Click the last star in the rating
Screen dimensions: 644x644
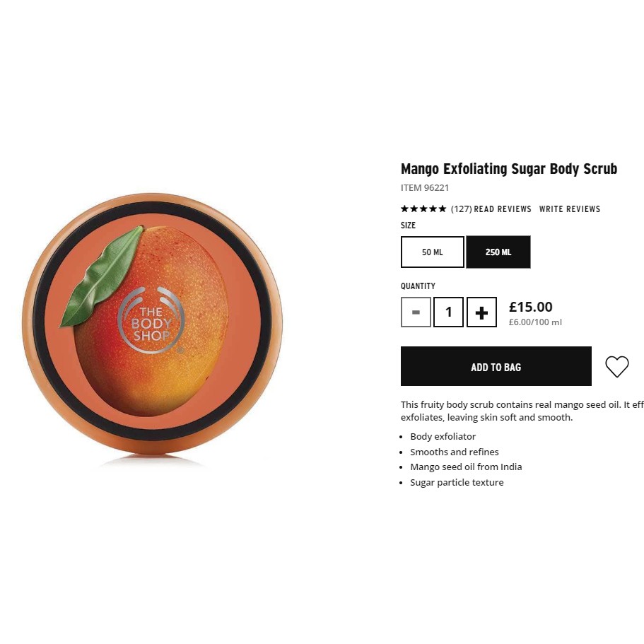(x=443, y=209)
